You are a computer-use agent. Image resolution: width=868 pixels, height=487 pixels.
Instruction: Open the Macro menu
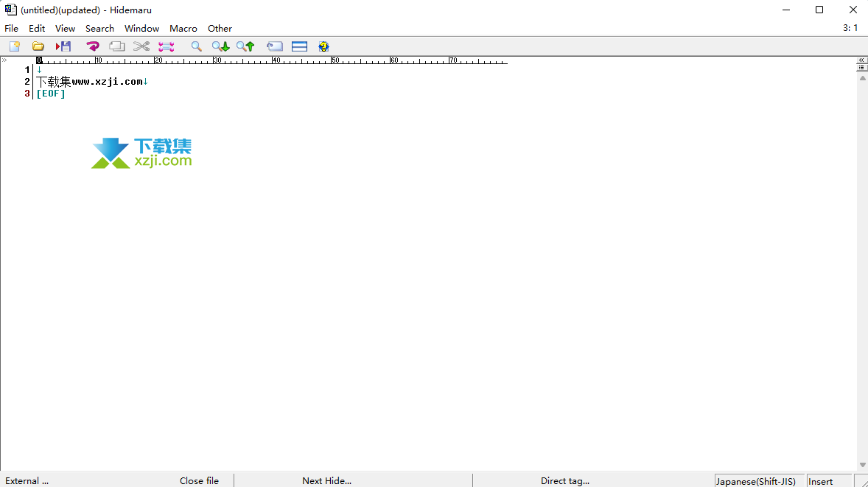pyautogui.click(x=183, y=28)
